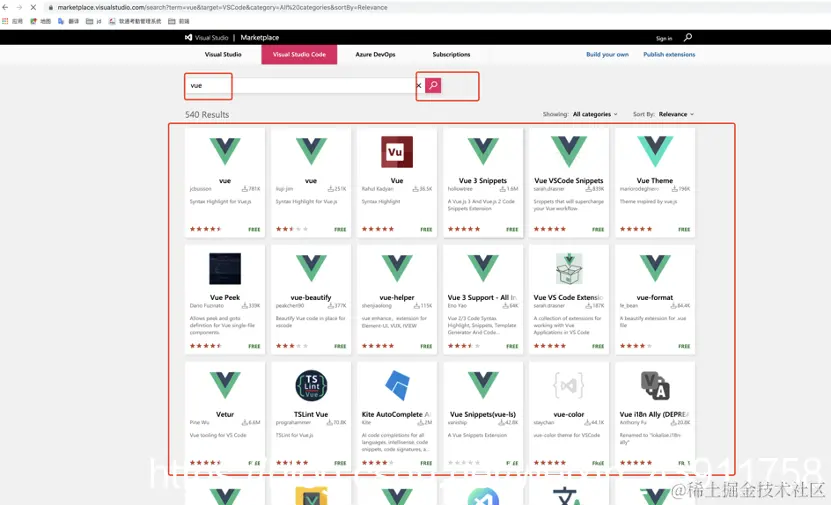Viewport: 832px width, 506px height.
Task: Open the Vetur extension icon
Action: coord(225,385)
